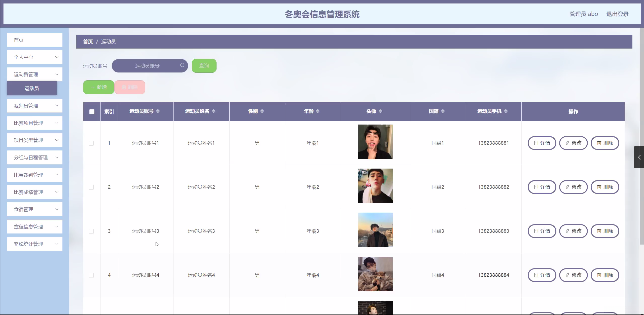Click the search magnifier icon in account field
The height and width of the screenshot is (315, 644).
182,65
